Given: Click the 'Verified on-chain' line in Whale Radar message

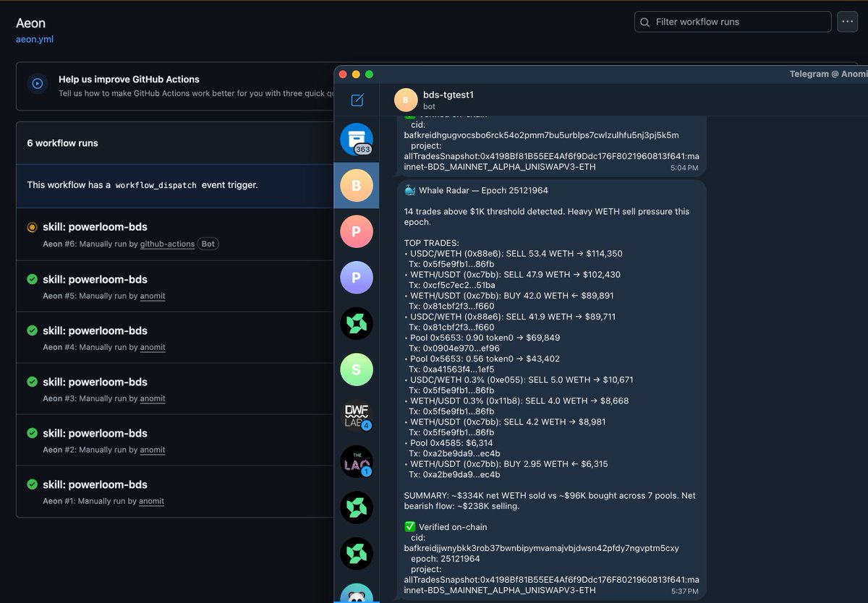Looking at the screenshot, I should [446, 527].
